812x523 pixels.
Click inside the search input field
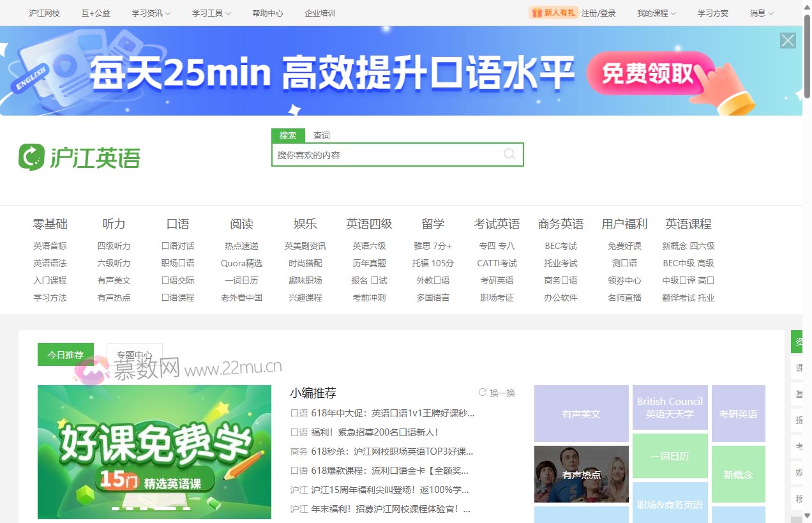[383, 154]
